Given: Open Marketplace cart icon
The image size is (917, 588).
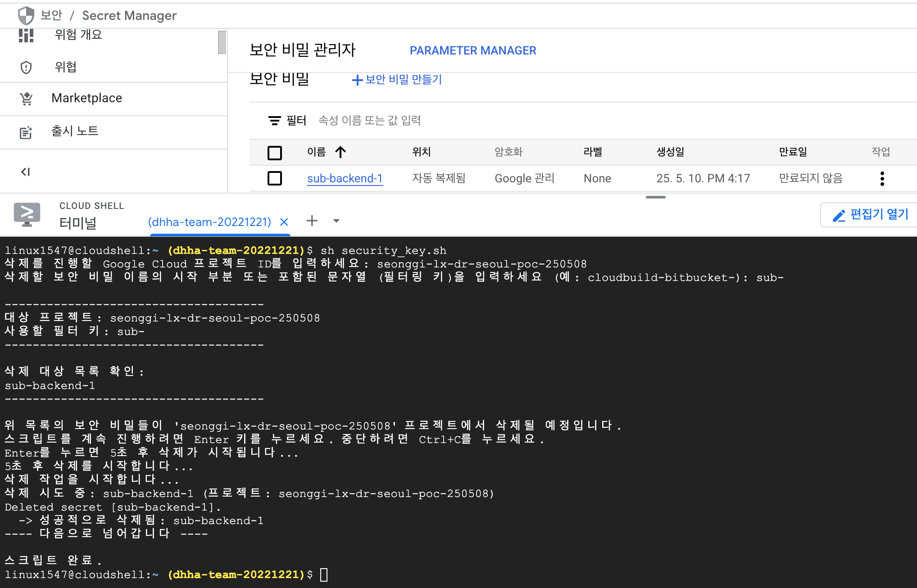Looking at the screenshot, I should (26, 98).
